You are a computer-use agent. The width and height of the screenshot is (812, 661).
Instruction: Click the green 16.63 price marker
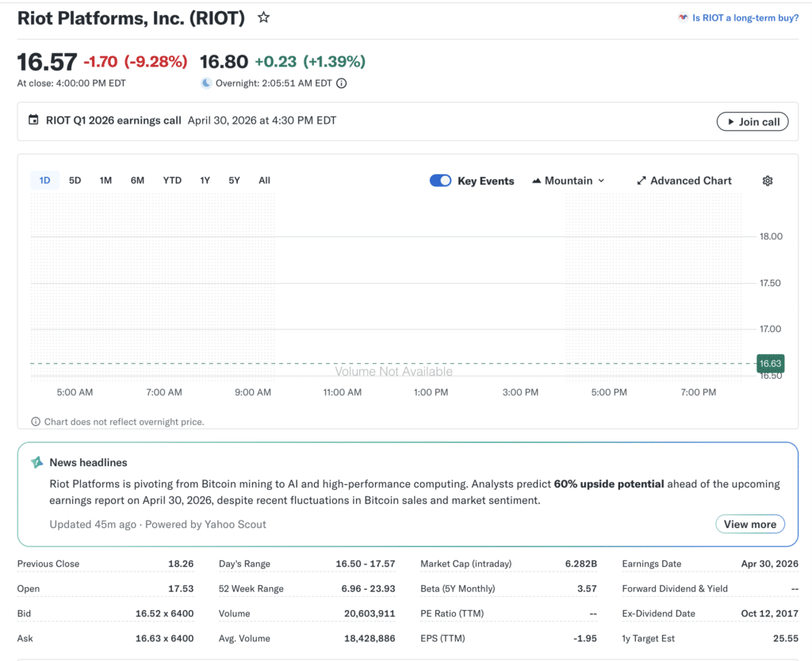pyautogui.click(x=770, y=364)
